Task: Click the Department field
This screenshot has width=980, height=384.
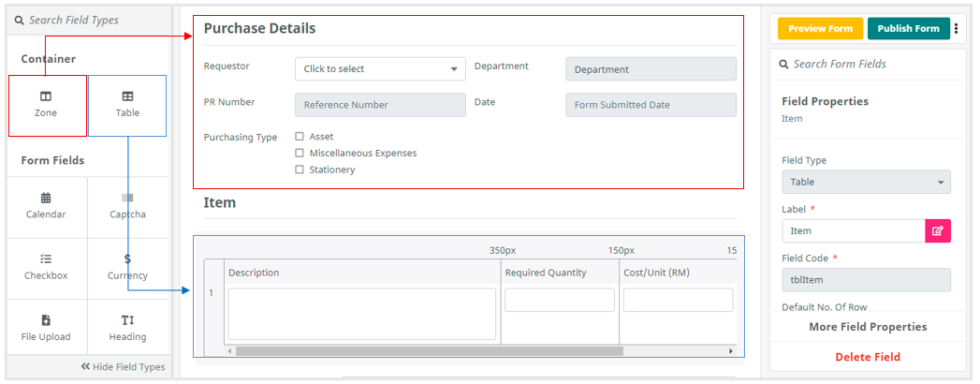Action: [651, 68]
